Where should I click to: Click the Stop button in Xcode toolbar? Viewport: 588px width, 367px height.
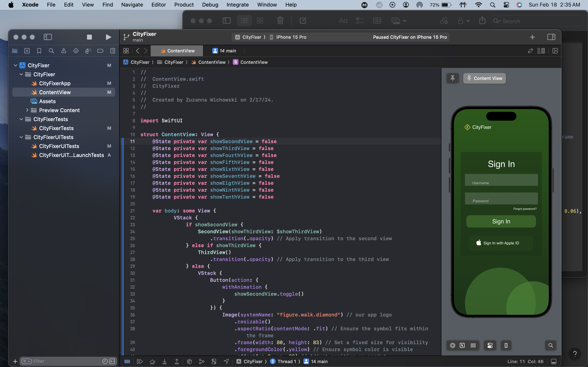[89, 37]
